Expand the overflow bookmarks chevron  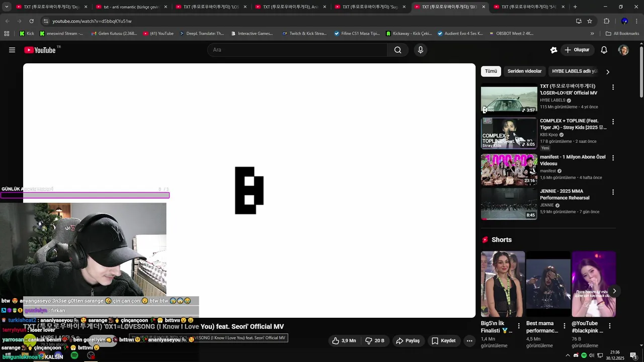592,34
